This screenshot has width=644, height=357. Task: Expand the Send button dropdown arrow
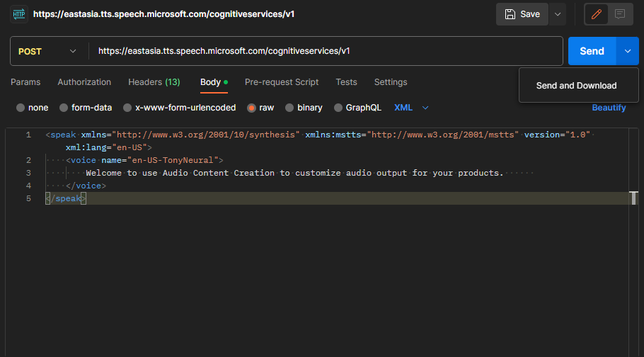pos(628,51)
